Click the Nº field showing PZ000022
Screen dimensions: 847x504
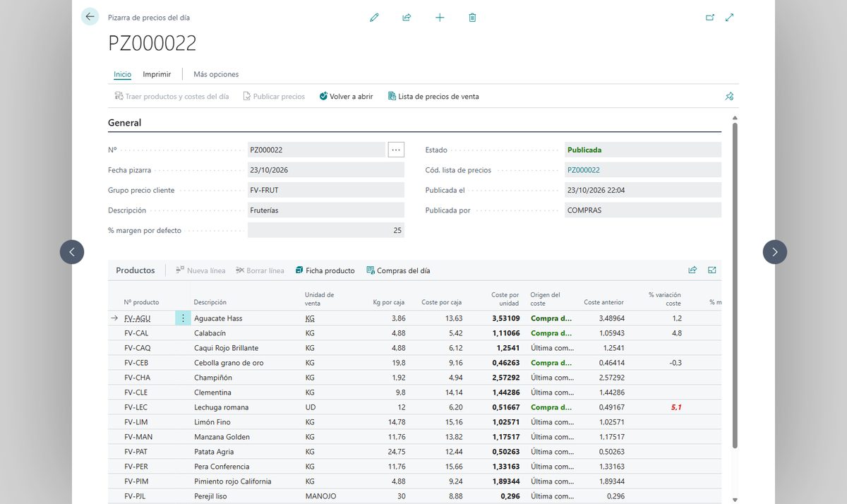pos(318,150)
